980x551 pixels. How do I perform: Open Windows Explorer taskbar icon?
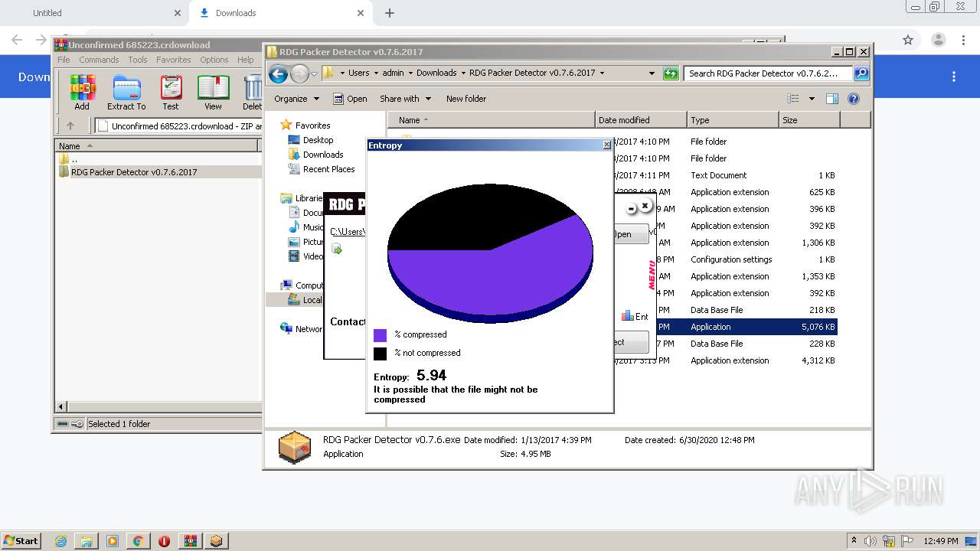point(87,541)
